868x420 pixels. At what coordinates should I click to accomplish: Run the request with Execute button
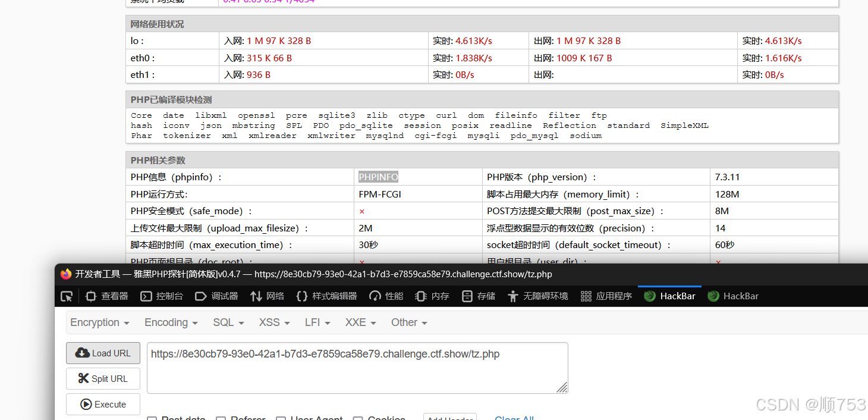tap(103, 405)
